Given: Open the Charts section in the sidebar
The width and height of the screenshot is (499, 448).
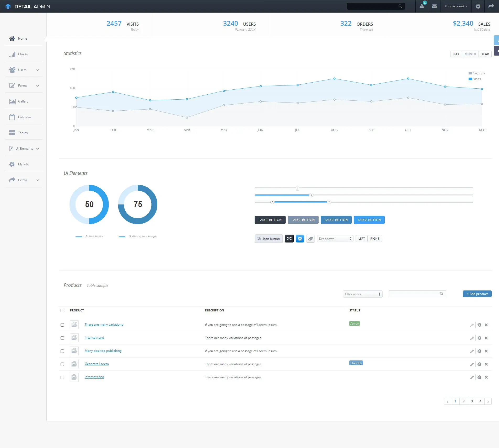Looking at the screenshot, I should (23, 54).
